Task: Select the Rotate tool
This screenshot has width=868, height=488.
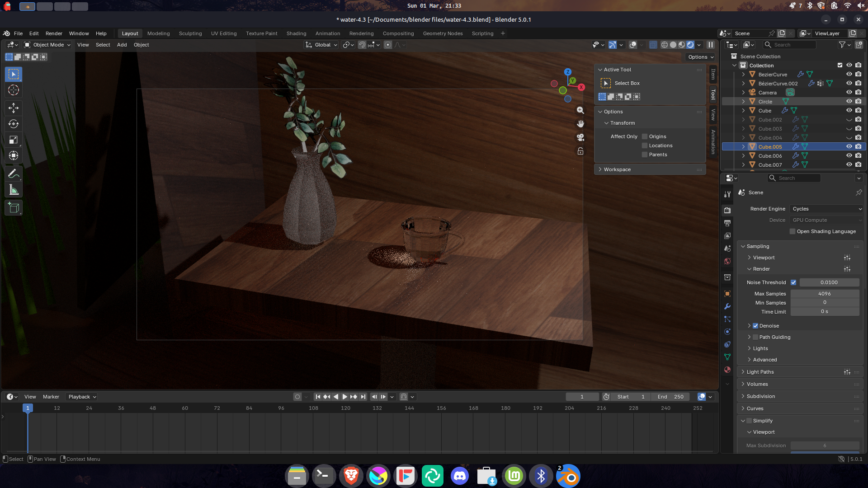Action: [14, 124]
